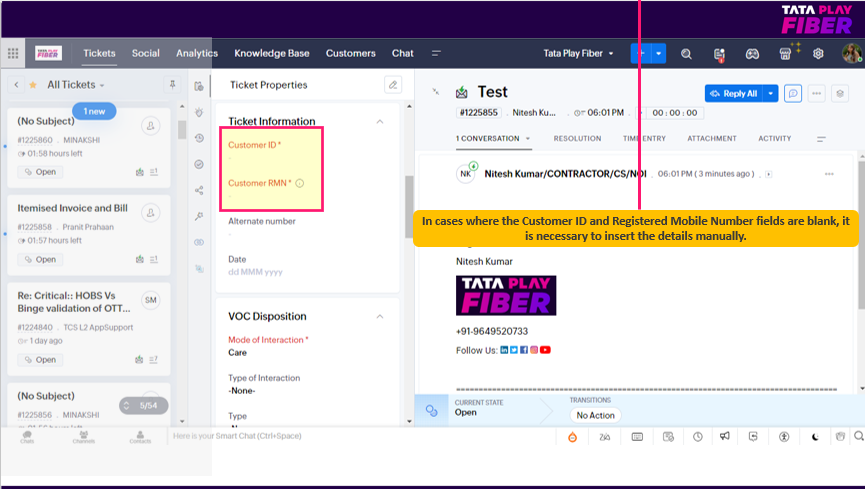Open the Tickets tab
Image resolution: width=865 pixels, height=489 pixels.
[x=99, y=54]
